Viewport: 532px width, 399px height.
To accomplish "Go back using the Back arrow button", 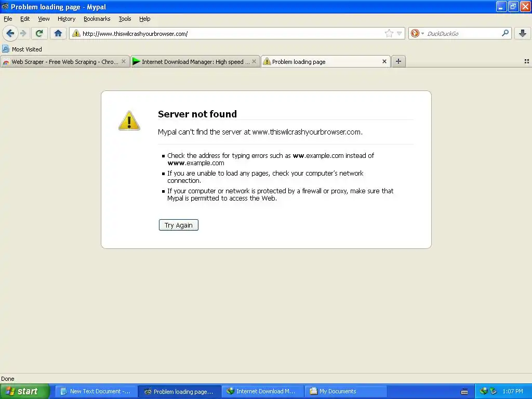I will (10, 33).
